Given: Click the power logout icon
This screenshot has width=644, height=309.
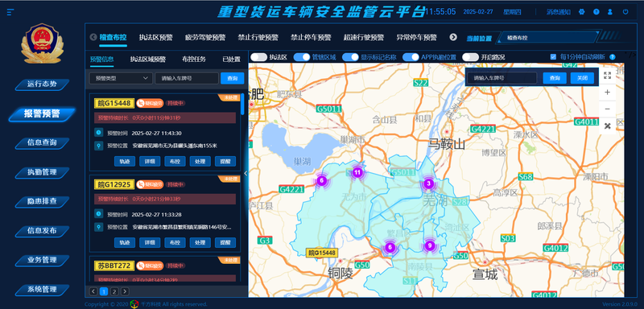Looking at the screenshot, I should tap(625, 12).
